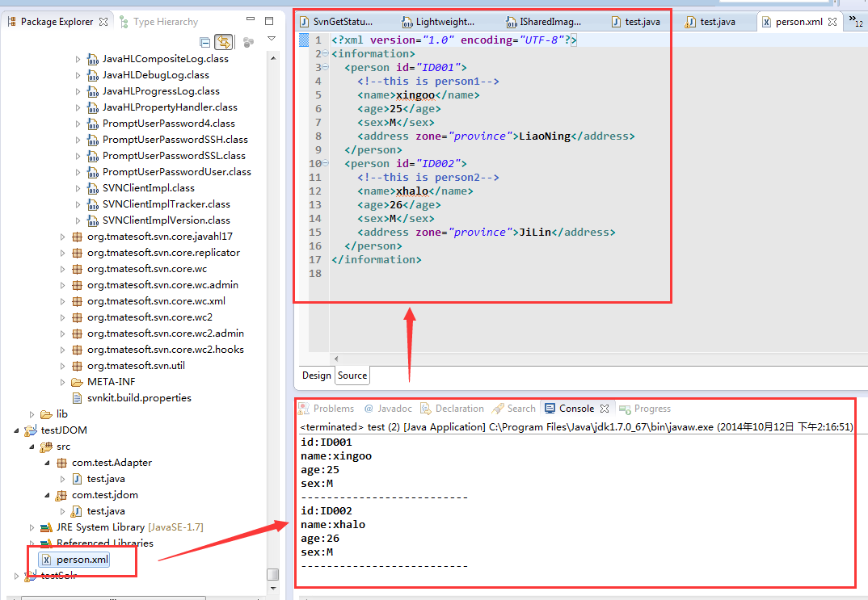The width and height of the screenshot is (868, 600).
Task: Expand the META-INF folder
Action: pos(62,382)
